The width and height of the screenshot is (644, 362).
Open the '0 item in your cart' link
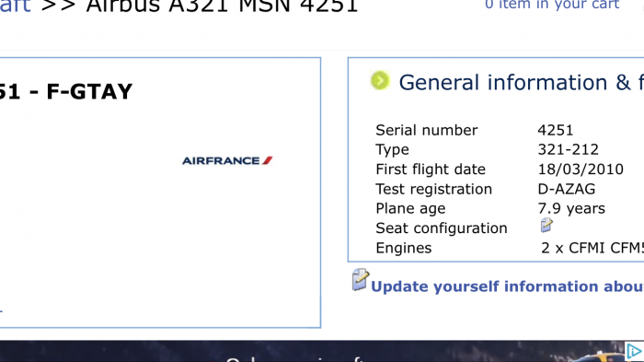[x=552, y=5]
